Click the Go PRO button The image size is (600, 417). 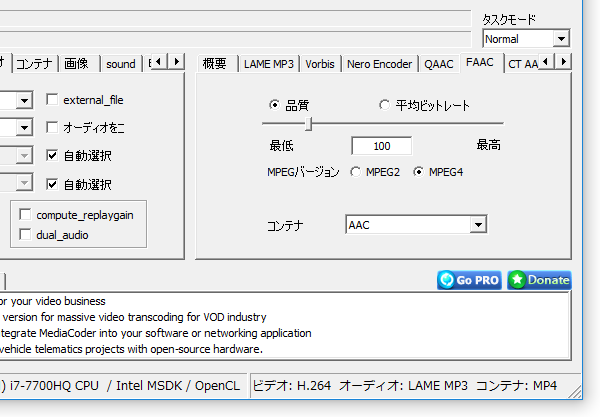click(x=469, y=280)
